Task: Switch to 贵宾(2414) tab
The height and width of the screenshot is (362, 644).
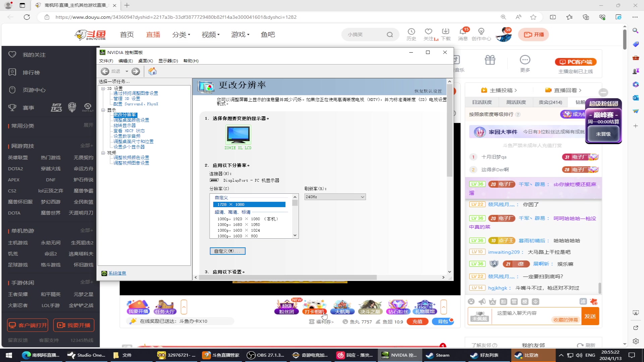Action: 550,102
